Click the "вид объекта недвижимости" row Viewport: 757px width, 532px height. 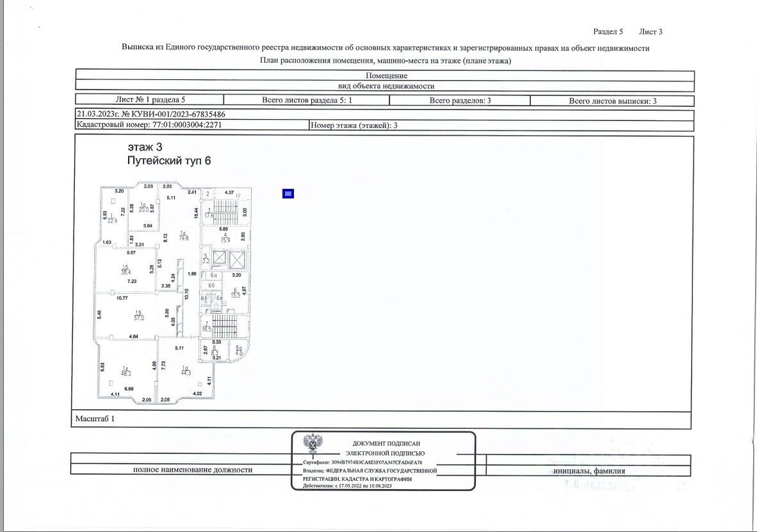(386, 86)
